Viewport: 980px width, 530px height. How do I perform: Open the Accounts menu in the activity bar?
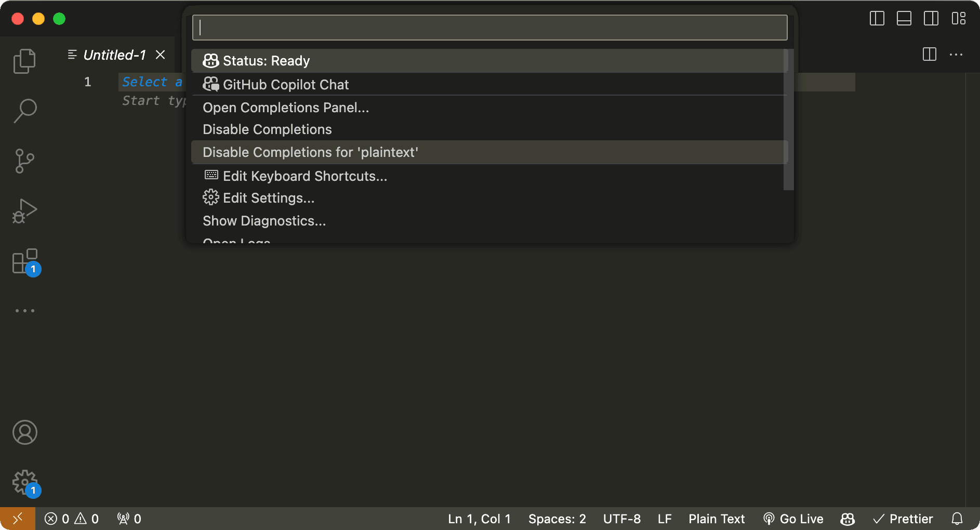(24, 432)
